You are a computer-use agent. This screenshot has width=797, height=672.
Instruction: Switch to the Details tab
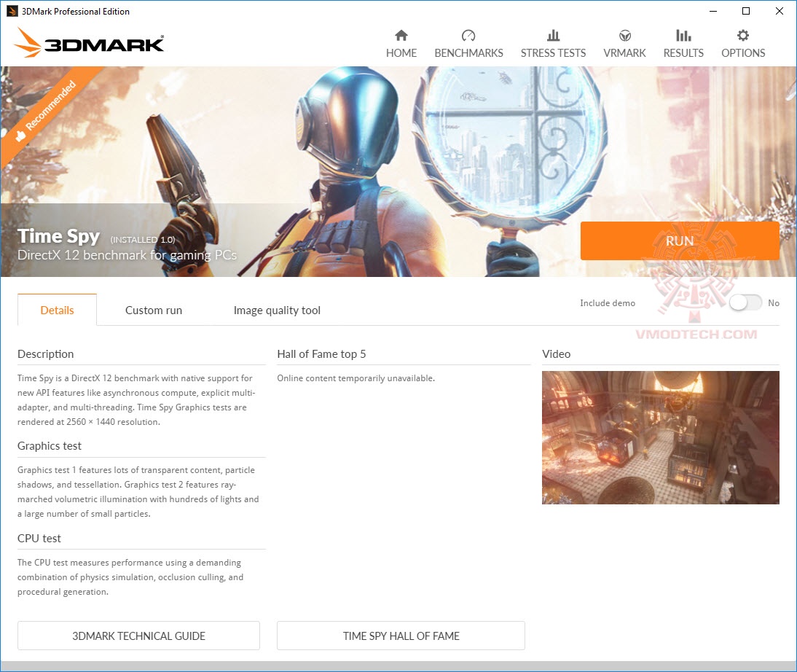pyautogui.click(x=57, y=310)
